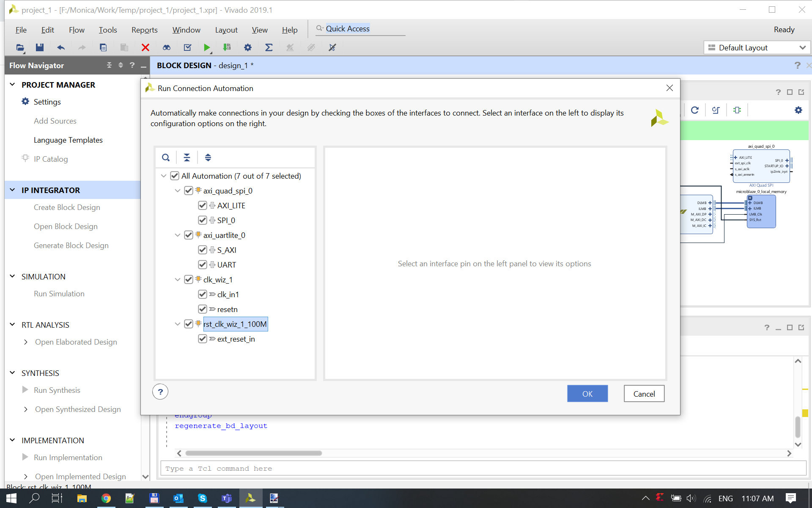Open the Window menu
The height and width of the screenshot is (508, 812).
186,30
